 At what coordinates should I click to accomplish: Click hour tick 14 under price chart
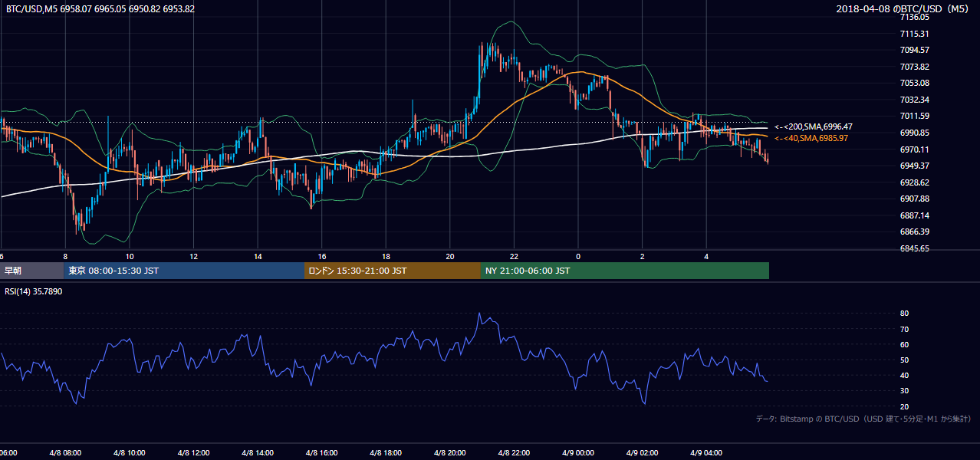point(258,257)
